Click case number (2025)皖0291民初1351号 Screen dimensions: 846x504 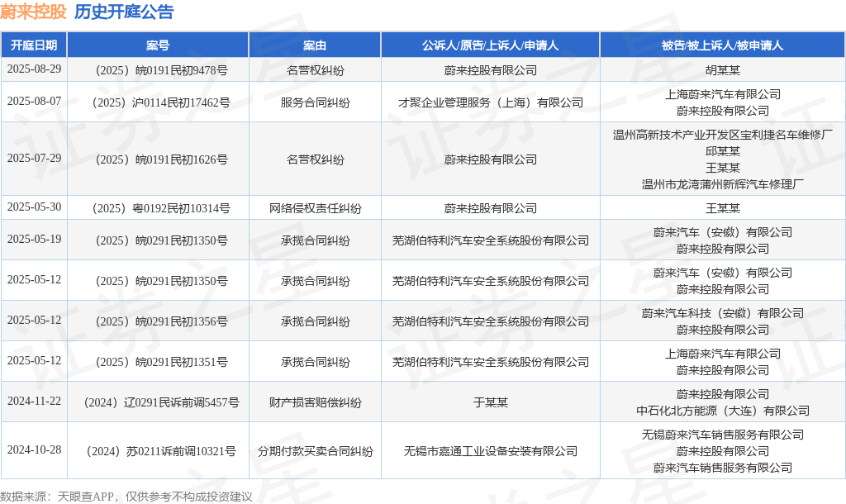tap(161, 362)
